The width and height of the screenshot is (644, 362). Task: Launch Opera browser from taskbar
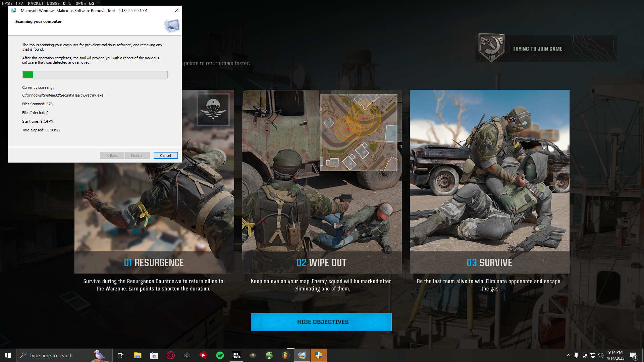pos(171,355)
